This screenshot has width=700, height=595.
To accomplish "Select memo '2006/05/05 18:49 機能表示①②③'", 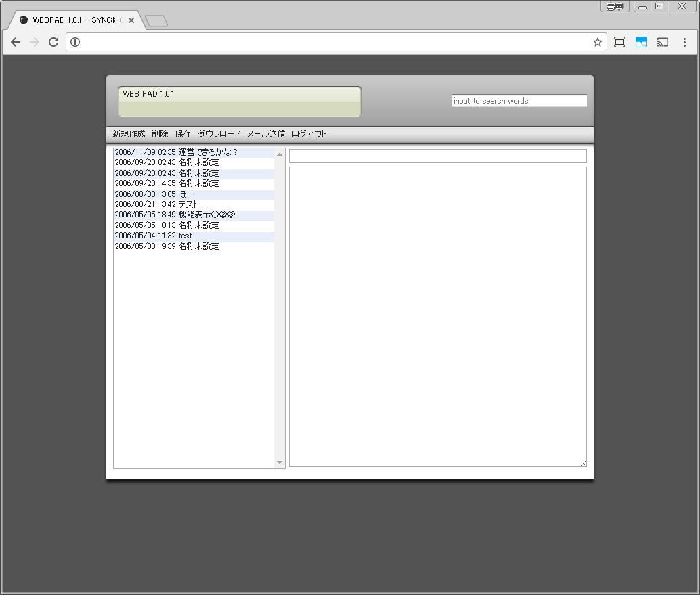I will coord(194,215).
